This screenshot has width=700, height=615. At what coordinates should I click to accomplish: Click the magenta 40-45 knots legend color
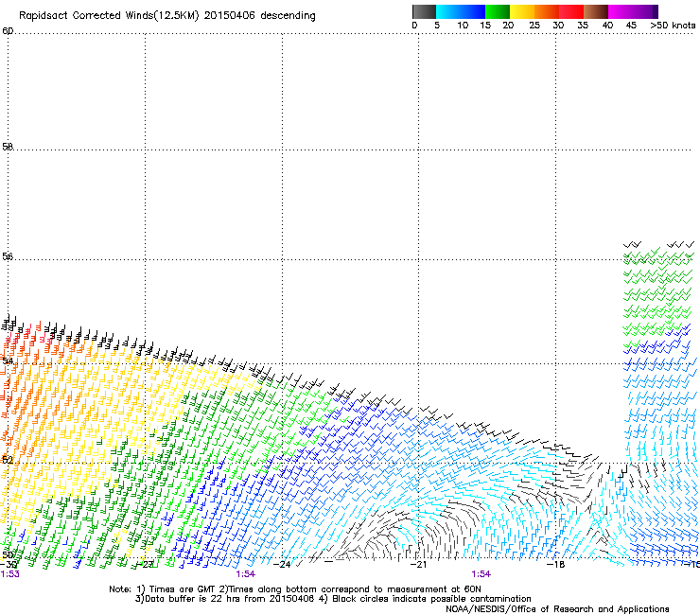pos(621,11)
